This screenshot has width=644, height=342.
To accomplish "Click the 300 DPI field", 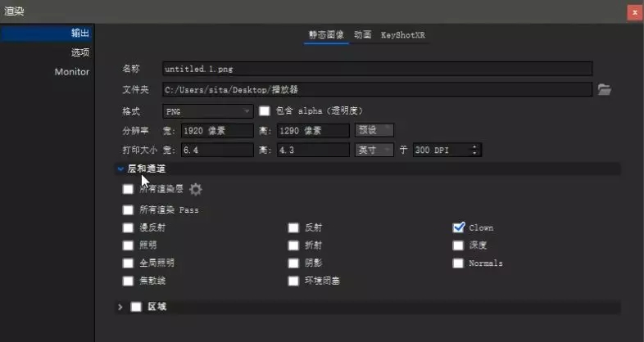I will (442, 150).
